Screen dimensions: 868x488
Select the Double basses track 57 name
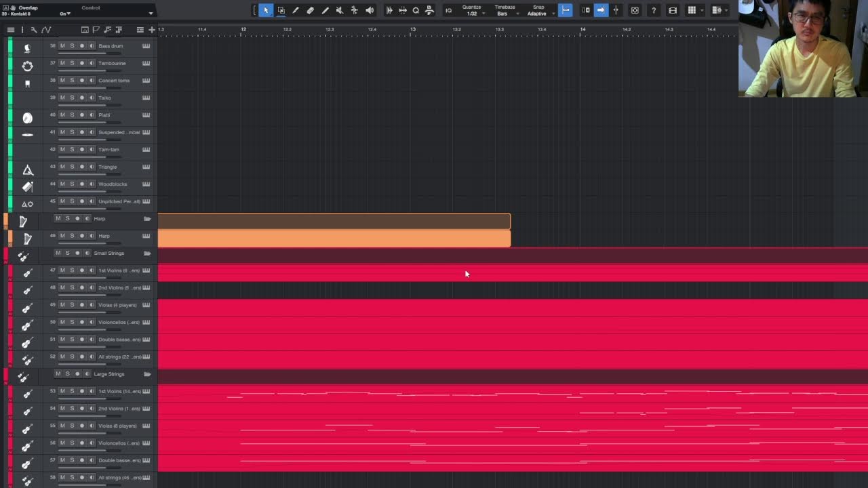coord(119,460)
